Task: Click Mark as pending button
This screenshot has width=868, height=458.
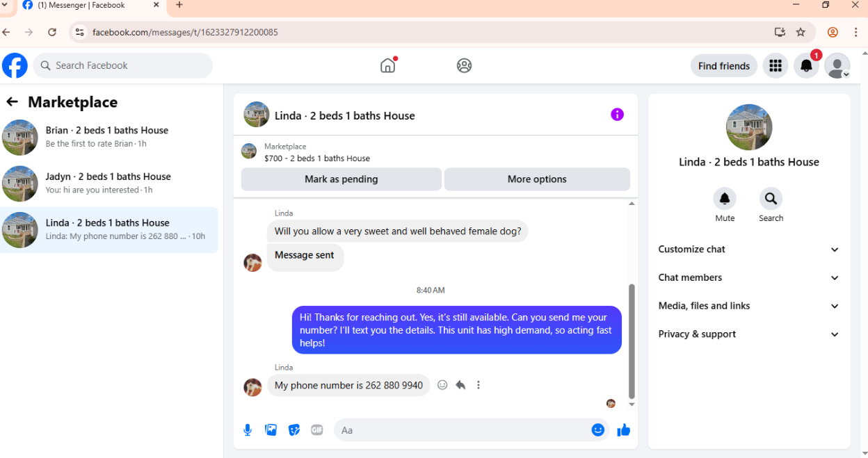Action: coord(341,179)
